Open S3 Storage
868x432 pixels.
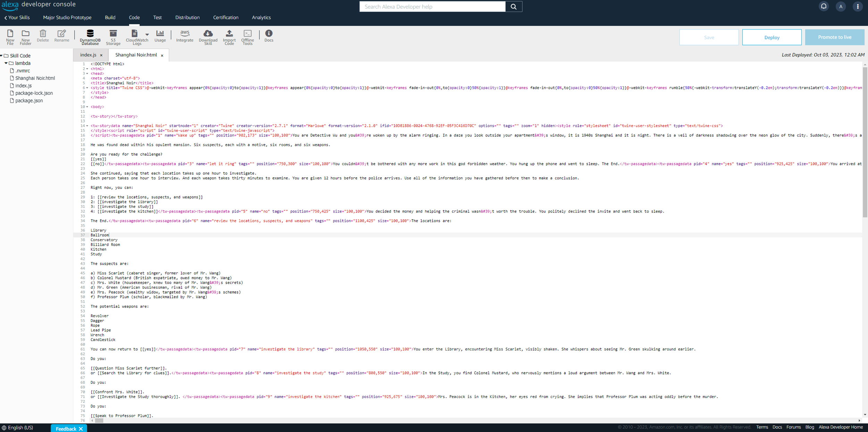113,37
